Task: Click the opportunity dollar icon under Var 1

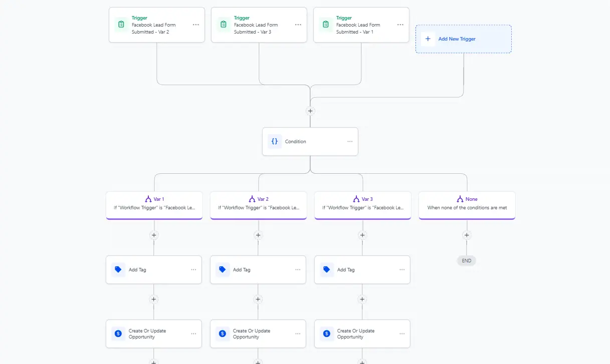Action: tap(118, 333)
